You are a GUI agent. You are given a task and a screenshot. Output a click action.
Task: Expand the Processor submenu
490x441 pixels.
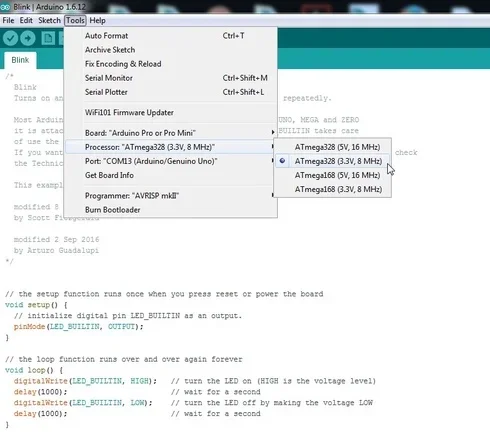170,147
